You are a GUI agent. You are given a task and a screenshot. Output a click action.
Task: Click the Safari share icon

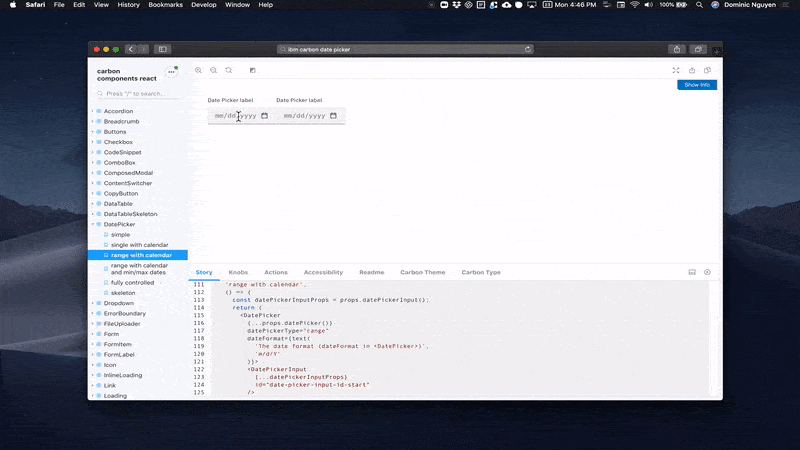[x=677, y=49]
